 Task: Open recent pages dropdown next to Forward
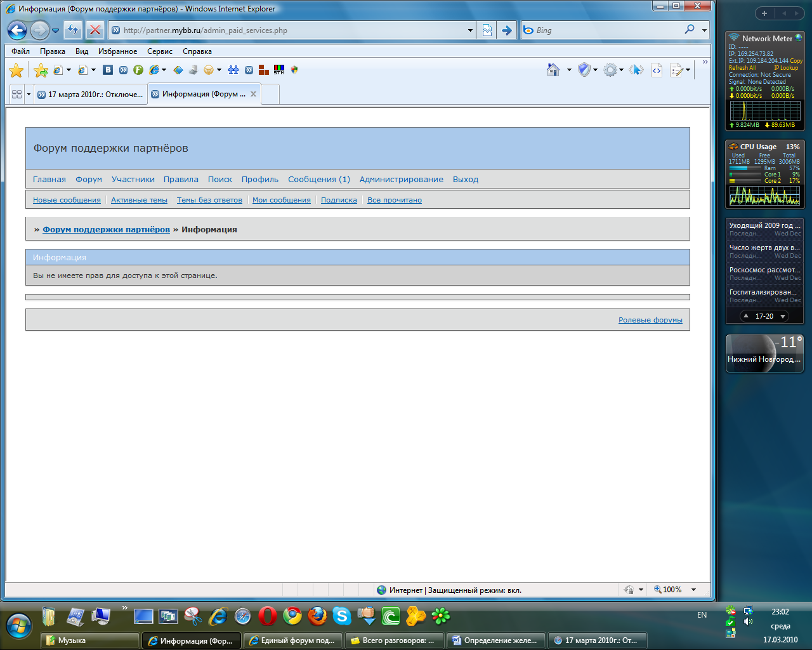pyautogui.click(x=56, y=30)
